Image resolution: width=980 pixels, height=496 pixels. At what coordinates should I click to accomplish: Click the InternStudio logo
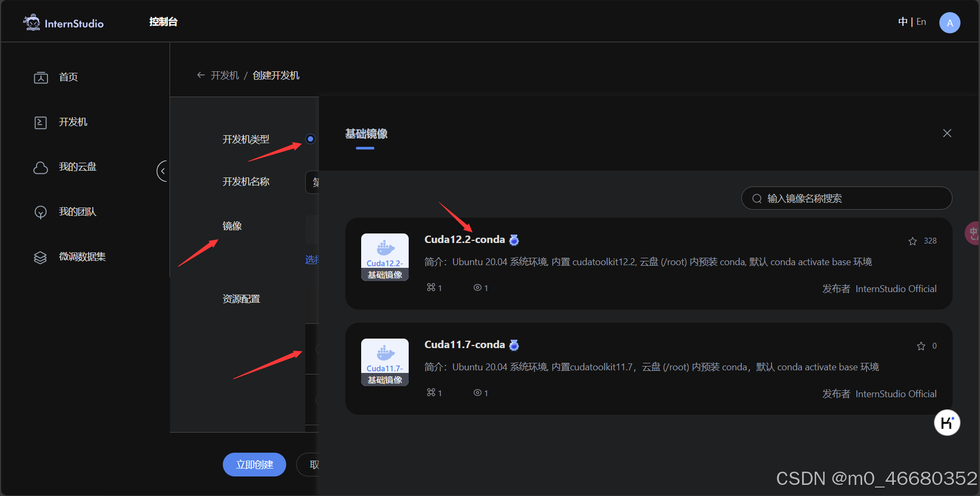[63, 23]
